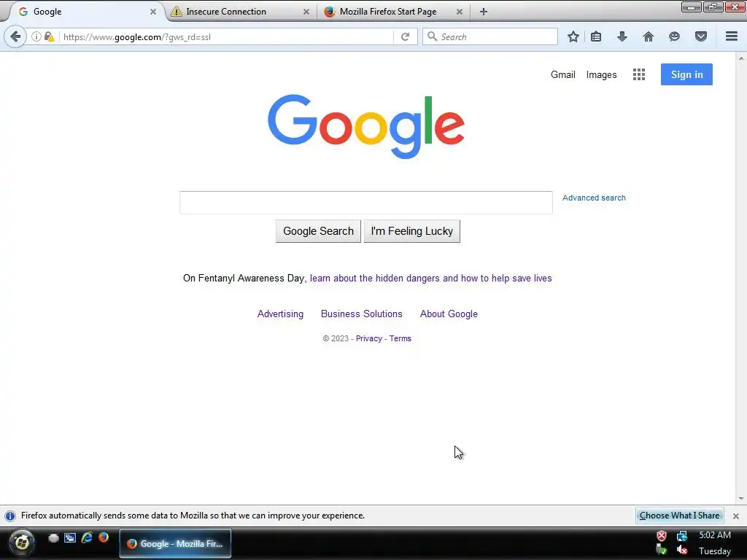The image size is (747, 560).
Task: Open Advanced search link
Action: coord(594,198)
